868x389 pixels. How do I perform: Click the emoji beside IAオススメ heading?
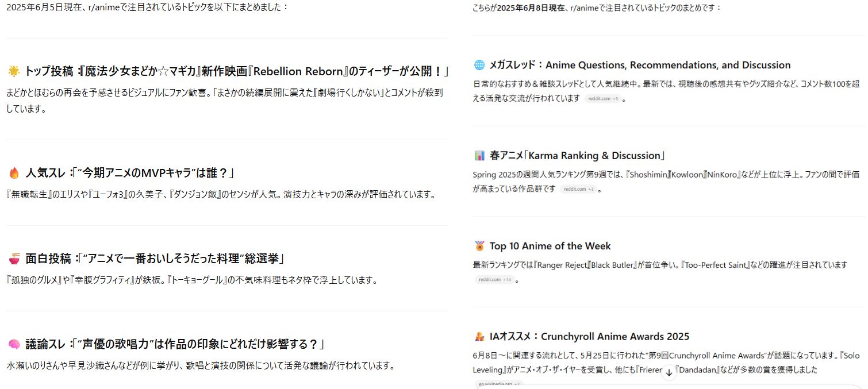[479, 337]
